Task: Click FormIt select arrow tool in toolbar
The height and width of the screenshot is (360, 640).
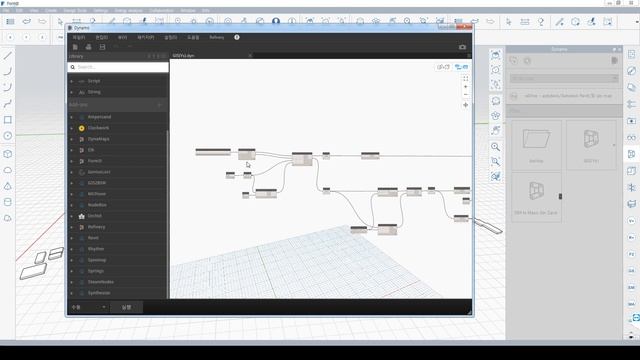Action: click(x=60, y=21)
